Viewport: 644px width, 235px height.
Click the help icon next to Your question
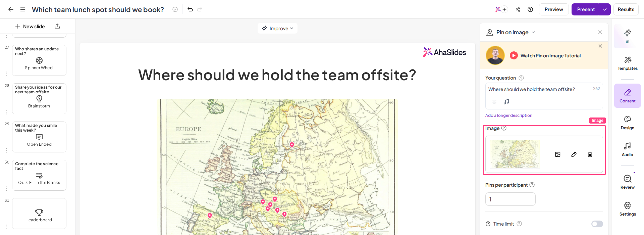[x=521, y=78]
